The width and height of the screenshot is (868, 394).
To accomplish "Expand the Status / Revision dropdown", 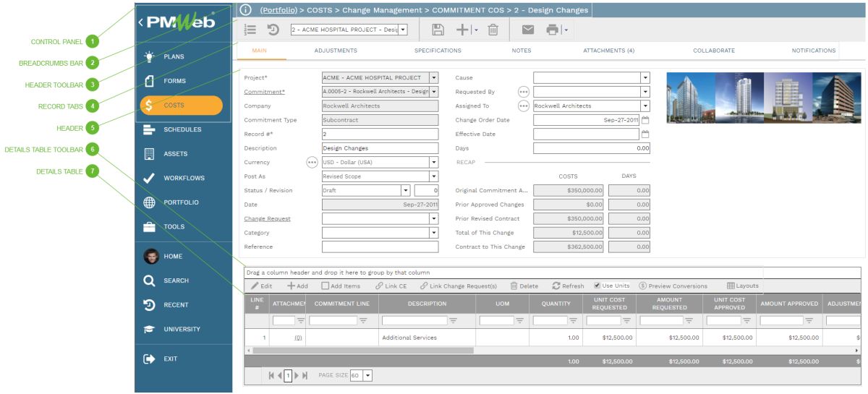I will 406,190.
